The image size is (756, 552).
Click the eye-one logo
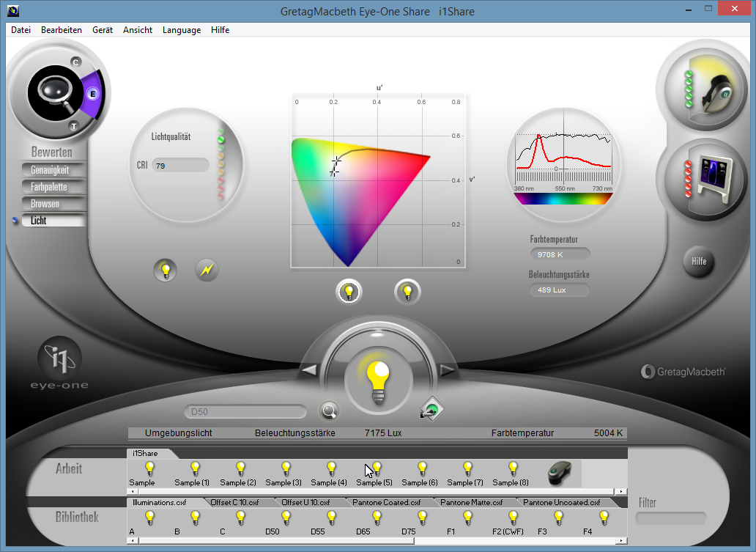(x=60, y=364)
